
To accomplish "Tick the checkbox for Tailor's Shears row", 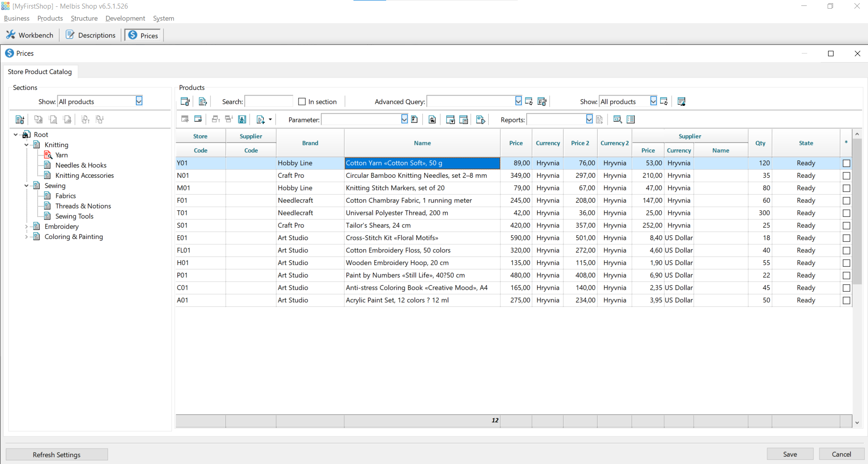I will 846,225.
